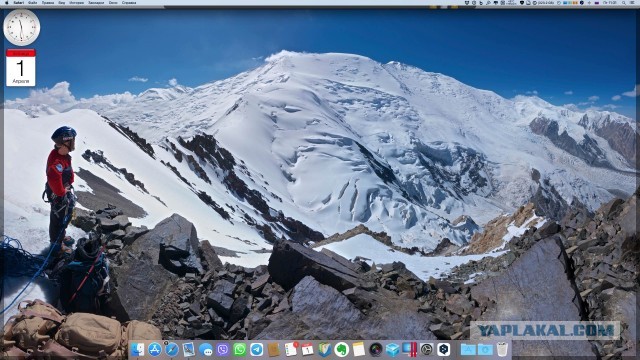Open the brown Contacts book icon
The width and height of the screenshot is (640, 360).
274,349
